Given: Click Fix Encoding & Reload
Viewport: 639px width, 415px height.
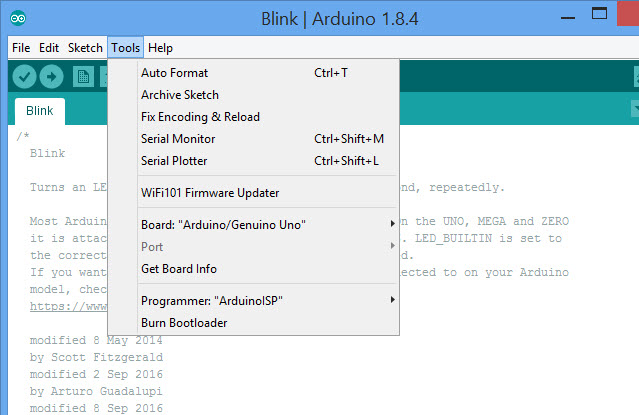Looking at the screenshot, I should (200, 117).
